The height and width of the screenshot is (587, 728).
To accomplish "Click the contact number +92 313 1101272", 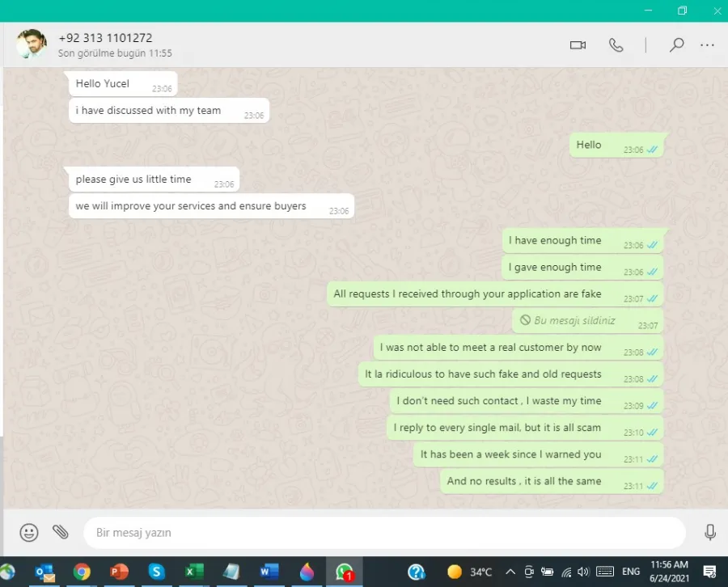I will [105, 38].
